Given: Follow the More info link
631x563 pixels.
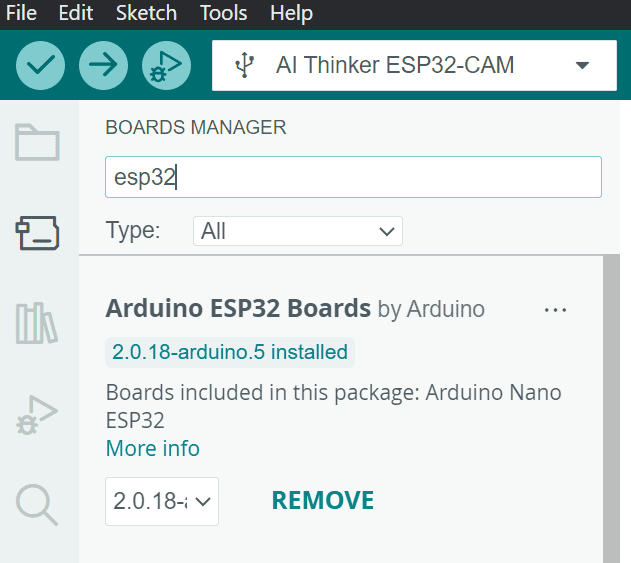Looking at the screenshot, I should pos(153,448).
